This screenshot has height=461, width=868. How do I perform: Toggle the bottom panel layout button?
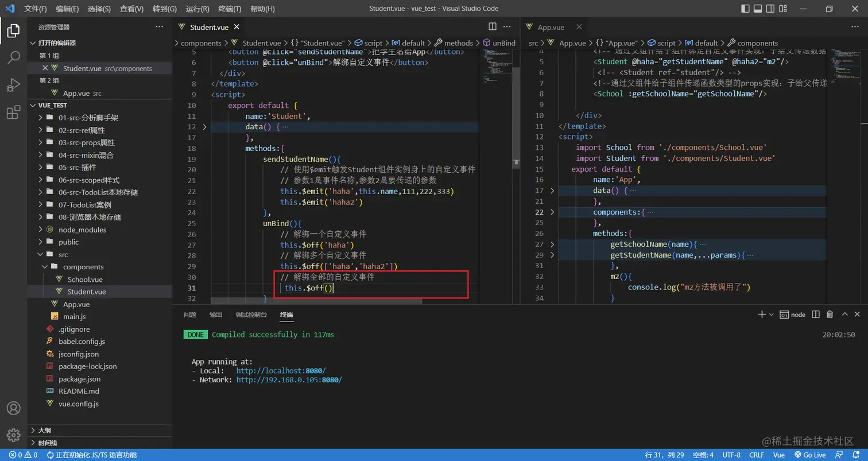click(758, 9)
